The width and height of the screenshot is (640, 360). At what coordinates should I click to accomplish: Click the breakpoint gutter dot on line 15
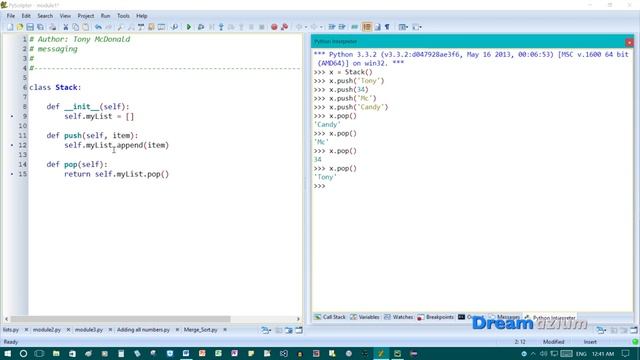coord(12,174)
